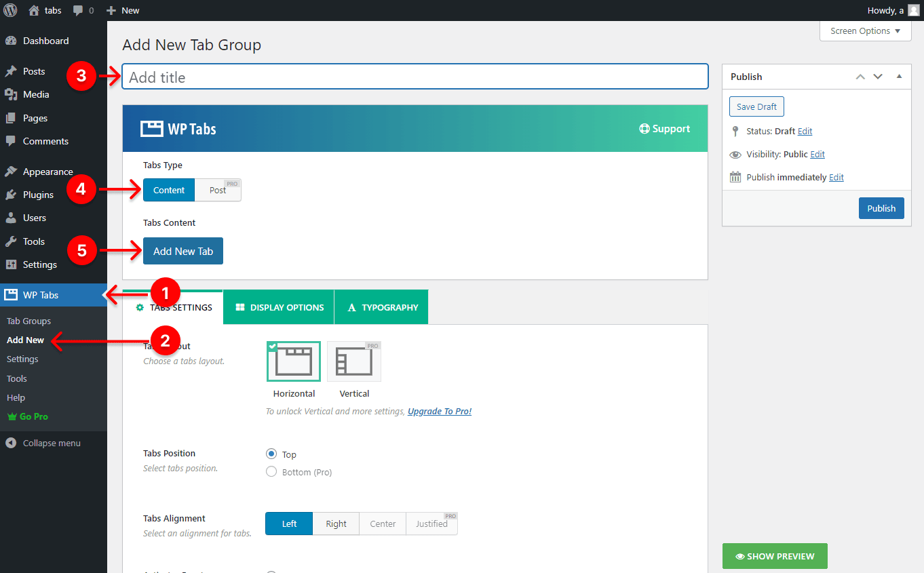Open Help in the WP Tabs submenu
Viewport: 924px width, 573px height.
[16, 397]
